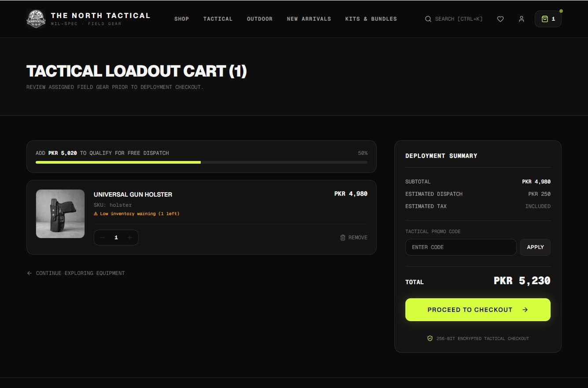Click the free dispatch progress bar
The height and width of the screenshot is (388, 588).
(x=202, y=162)
